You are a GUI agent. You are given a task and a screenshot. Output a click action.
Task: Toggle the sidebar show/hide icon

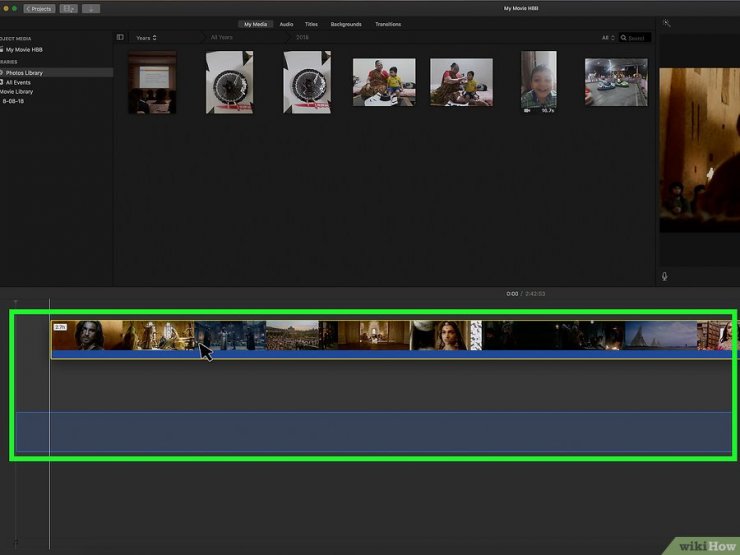click(120, 37)
